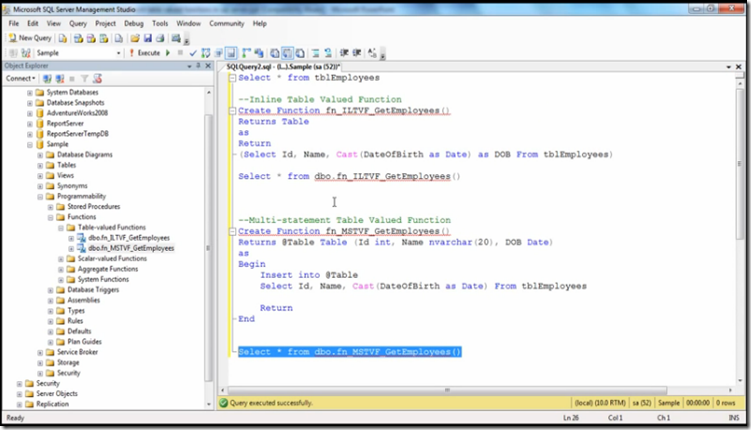Click the Activity Monitor toolbar icon
The image size is (751, 430).
176,38
